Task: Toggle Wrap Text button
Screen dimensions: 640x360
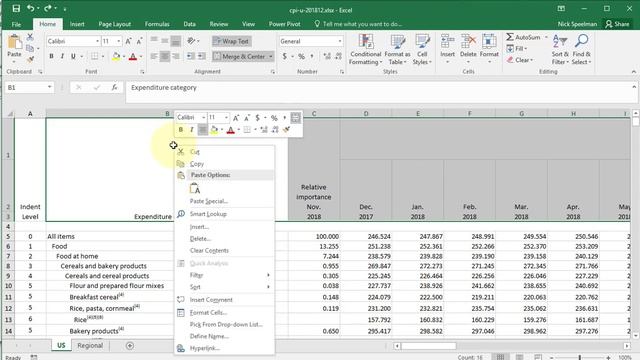Action: click(x=231, y=41)
